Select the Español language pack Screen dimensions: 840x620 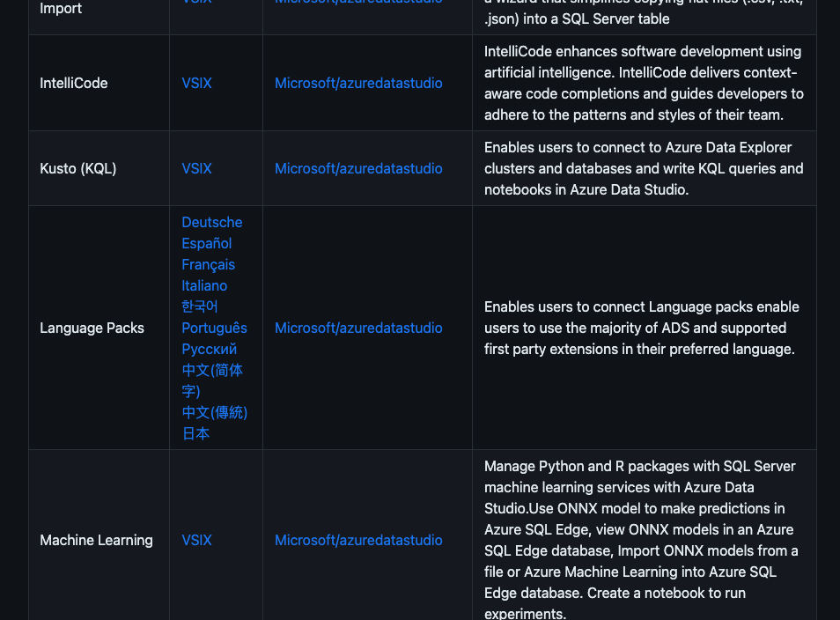coord(206,243)
